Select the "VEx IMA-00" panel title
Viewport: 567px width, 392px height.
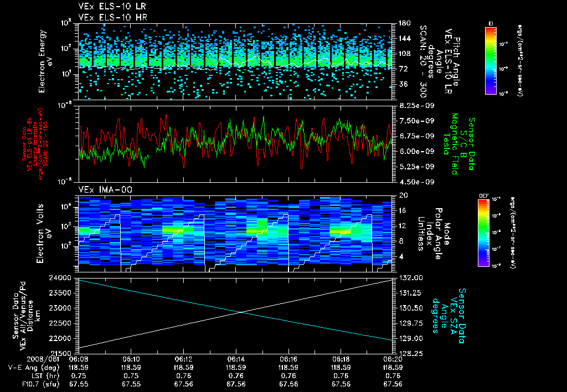105,189
